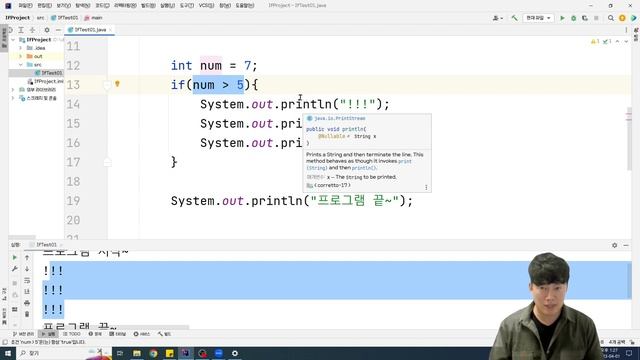Open the Edit menu
The image size is (640, 360).
(x=44, y=6)
